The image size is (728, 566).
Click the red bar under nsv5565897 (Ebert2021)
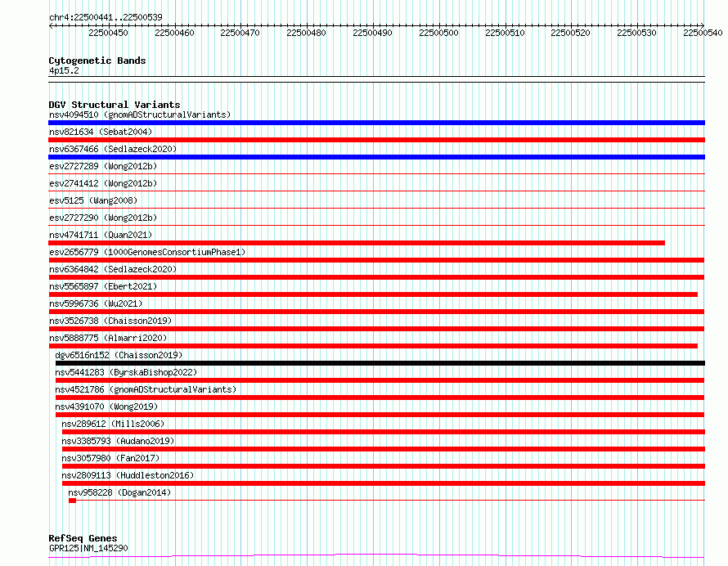[373, 294]
